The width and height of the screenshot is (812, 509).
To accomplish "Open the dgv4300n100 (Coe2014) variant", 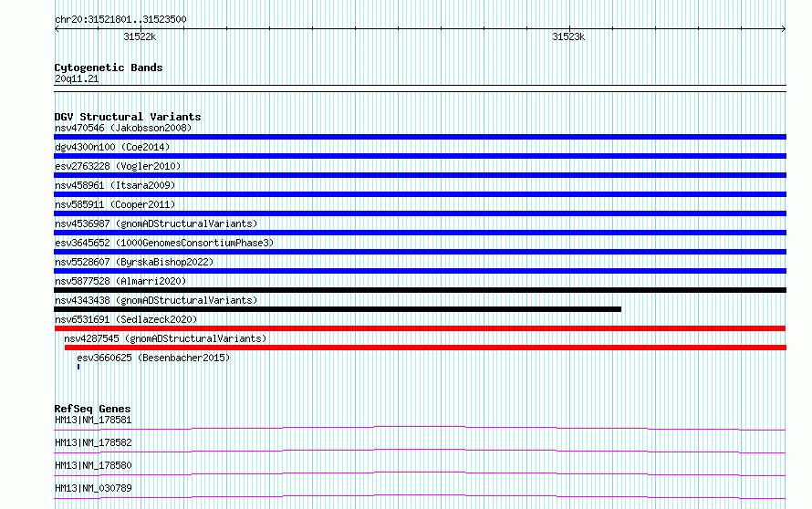I will [112, 147].
